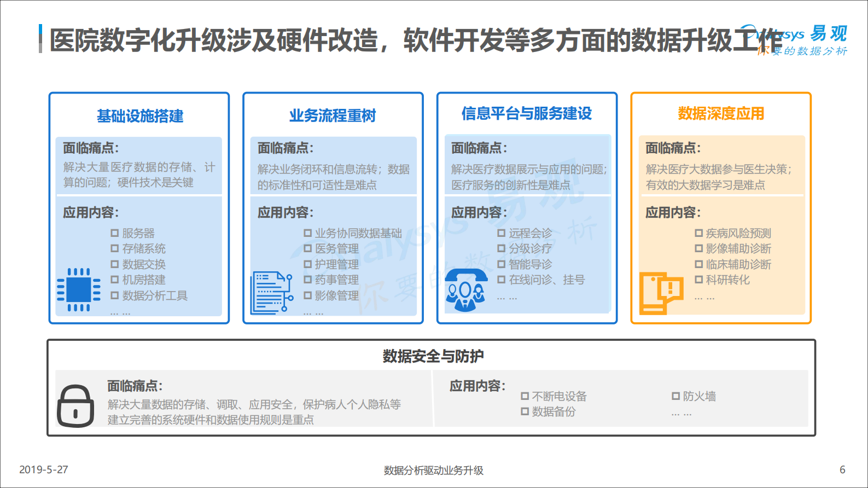Click 面临痛点 label in 数据深度应用 card
868x488 pixels.
pos(673,148)
